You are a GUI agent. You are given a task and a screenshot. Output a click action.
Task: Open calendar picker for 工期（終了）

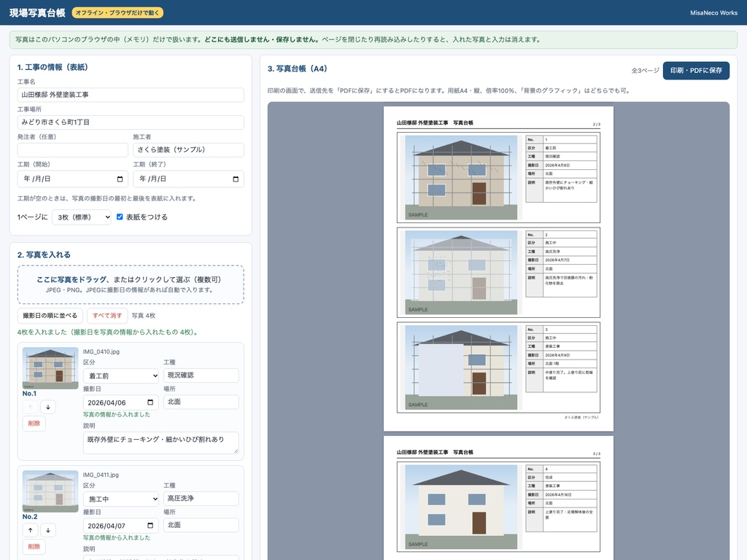click(236, 179)
